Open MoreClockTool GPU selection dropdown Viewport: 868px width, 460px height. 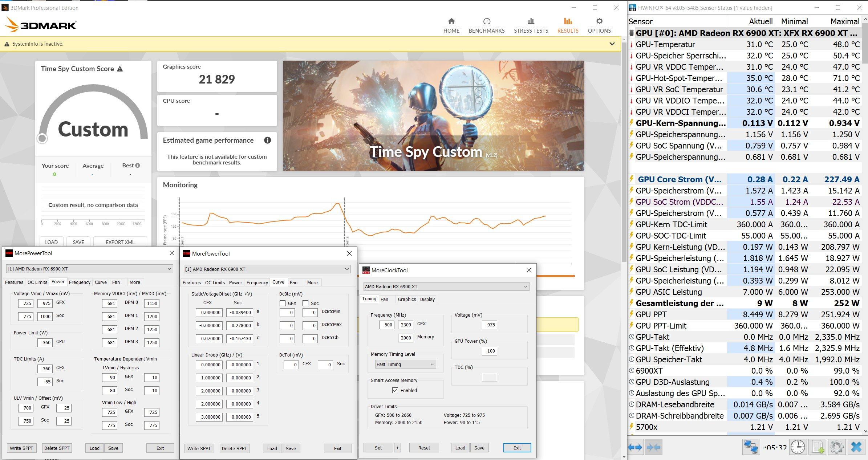click(x=446, y=286)
